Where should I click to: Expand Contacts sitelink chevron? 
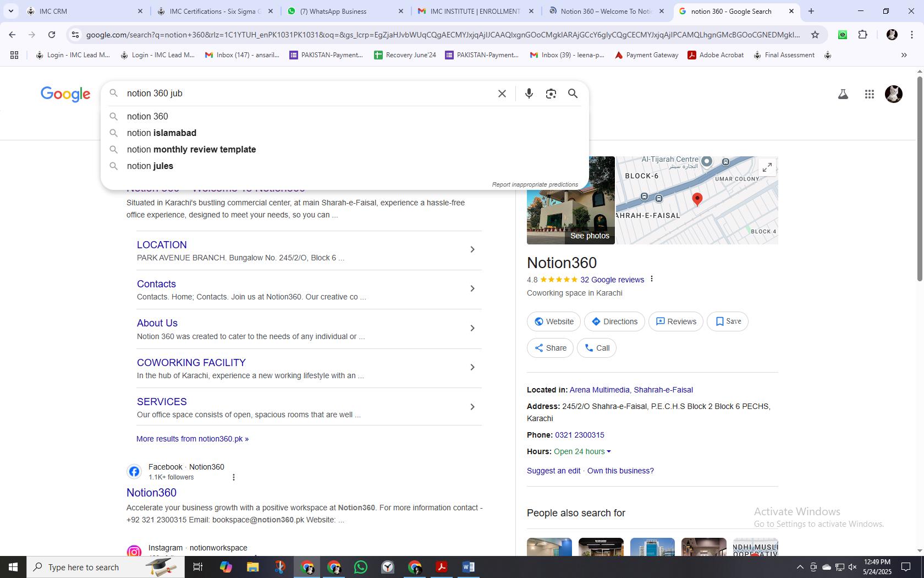tap(472, 288)
